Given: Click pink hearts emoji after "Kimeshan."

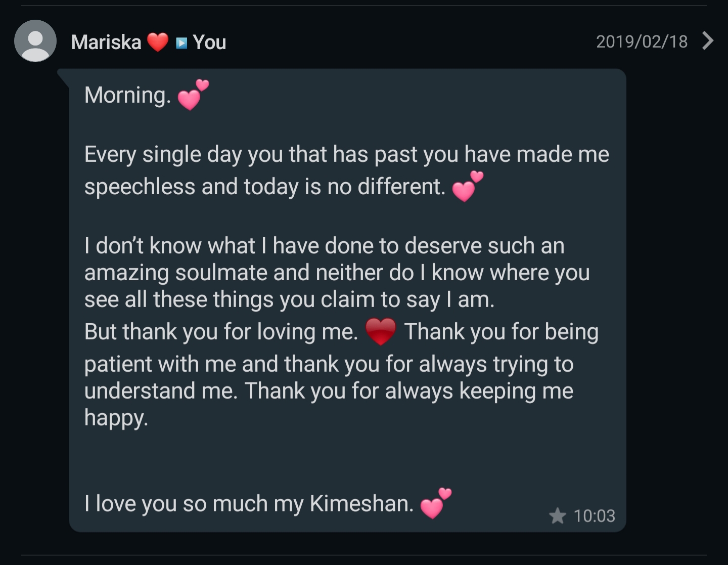Looking at the screenshot, I should pos(435,503).
